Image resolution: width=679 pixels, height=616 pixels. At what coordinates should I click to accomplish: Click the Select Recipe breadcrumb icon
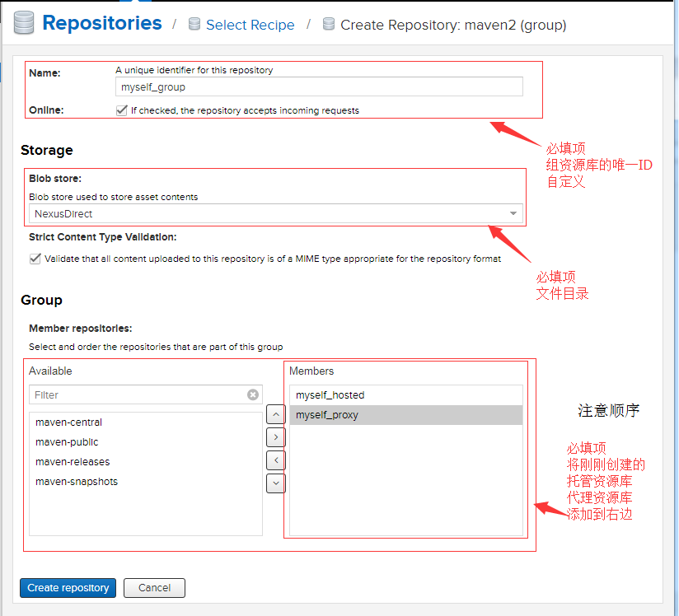pos(194,24)
